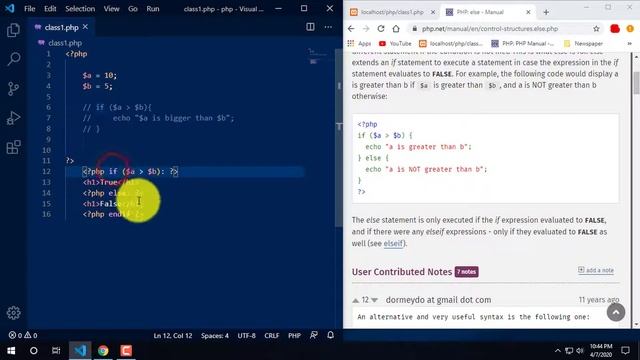640x360 pixels.
Task: Select the class1.php editor tab
Action: click(x=61, y=27)
